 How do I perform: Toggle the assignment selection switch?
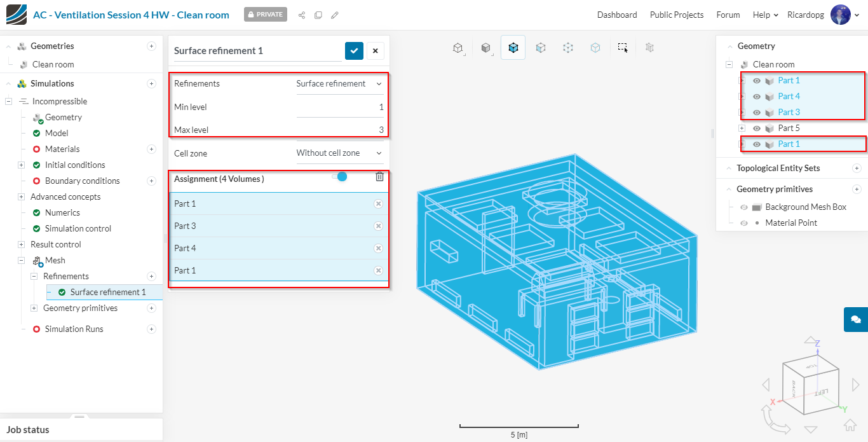coord(339,177)
